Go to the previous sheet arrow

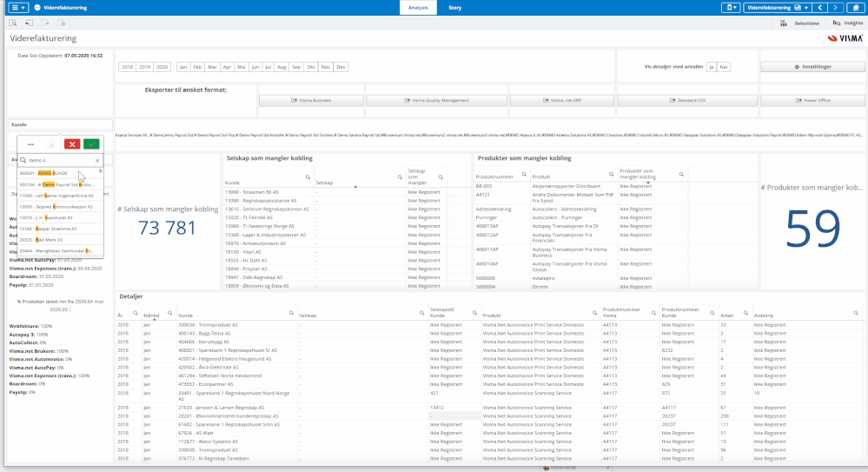(820, 8)
